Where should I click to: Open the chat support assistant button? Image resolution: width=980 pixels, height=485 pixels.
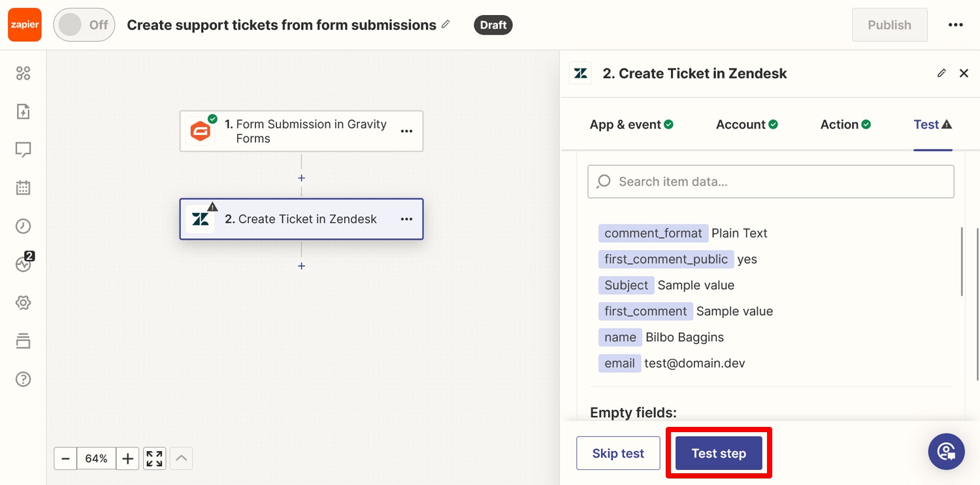click(x=946, y=452)
